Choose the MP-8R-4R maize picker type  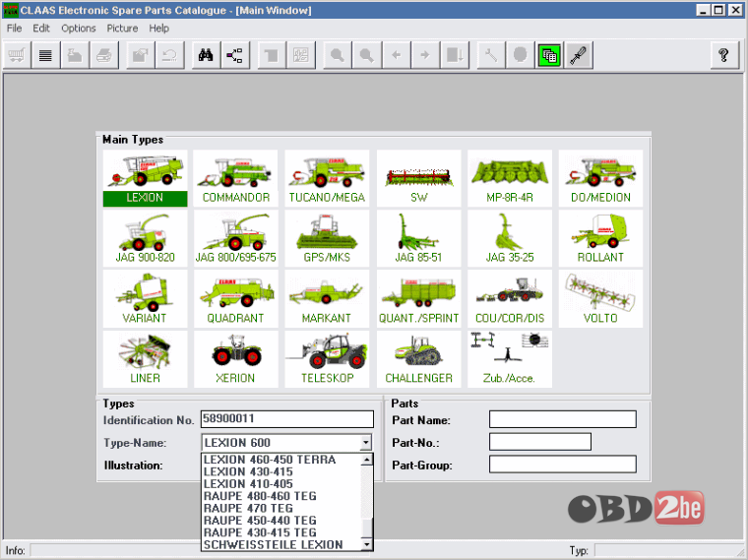510,178
